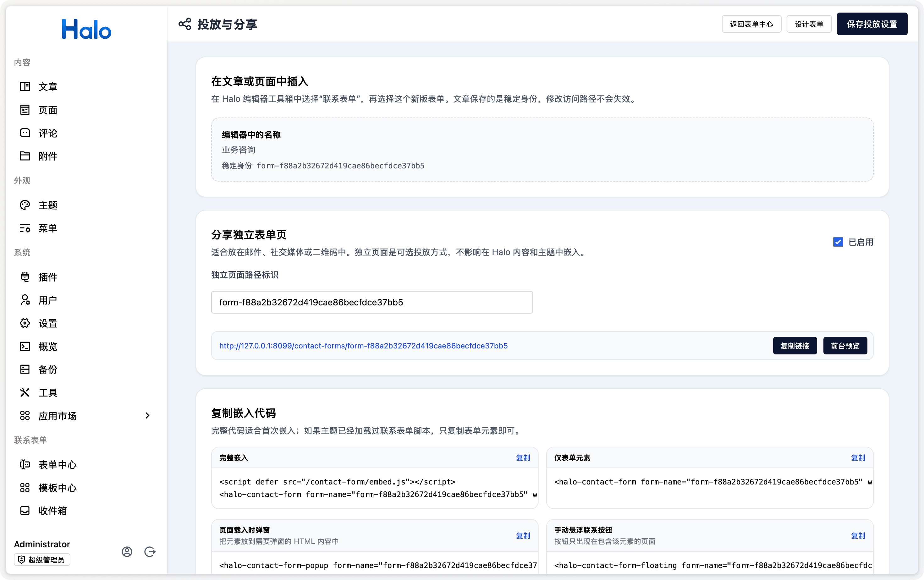Click the 附件 folder icon
The width and height of the screenshot is (924, 580).
(25, 156)
